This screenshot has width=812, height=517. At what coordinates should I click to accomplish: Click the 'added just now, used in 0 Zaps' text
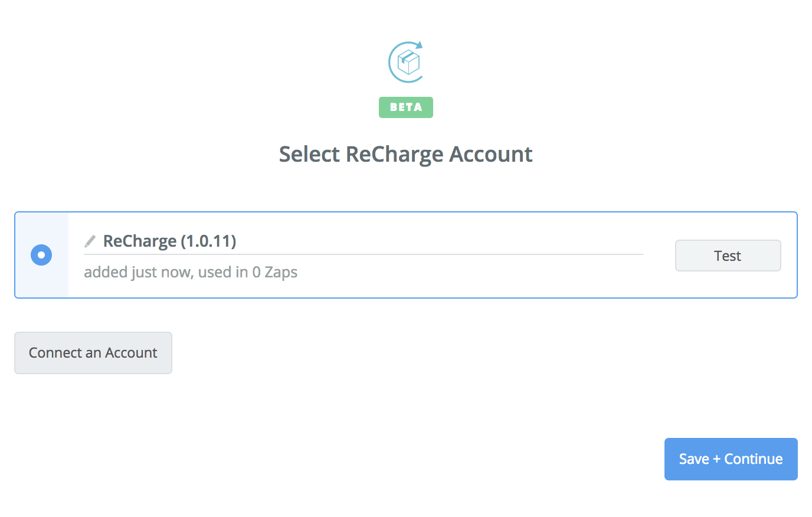[191, 272]
